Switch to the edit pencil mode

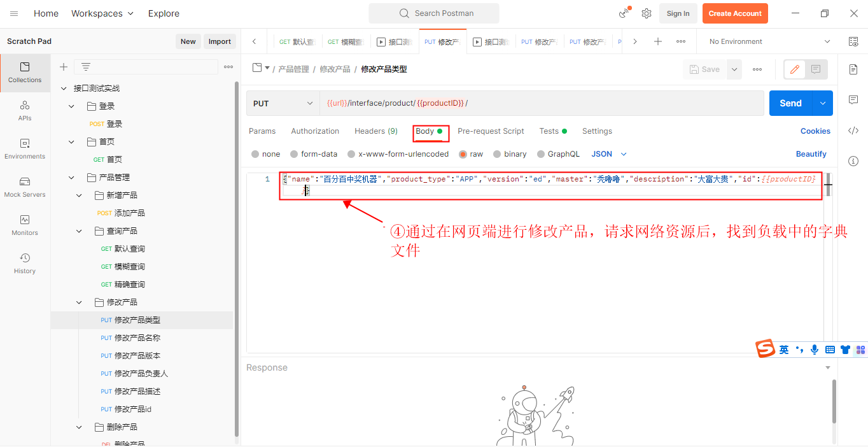795,69
